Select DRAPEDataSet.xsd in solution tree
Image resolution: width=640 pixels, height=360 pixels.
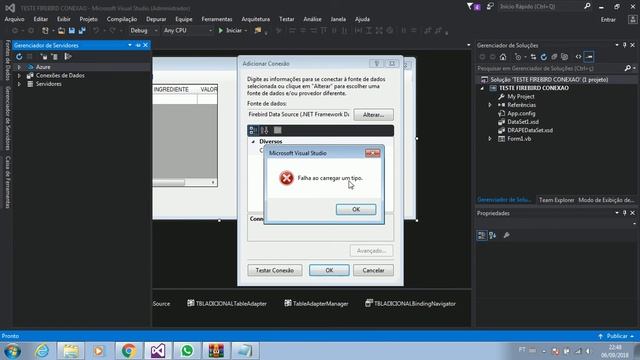(x=530, y=130)
